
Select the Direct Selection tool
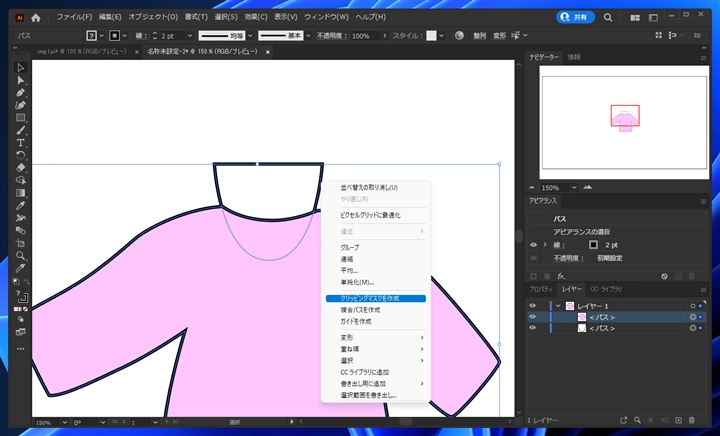(21, 80)
